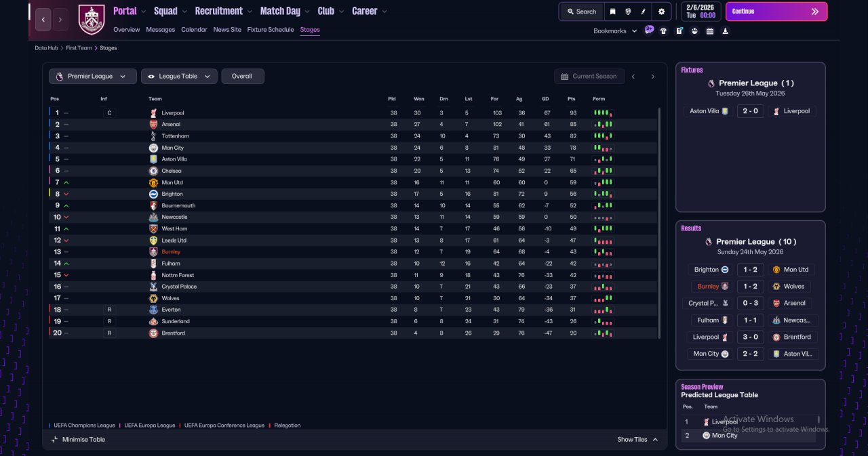Click calendar icon beside Current Season
The height and width of the screenshot is (456, 868).
[564, 77]
